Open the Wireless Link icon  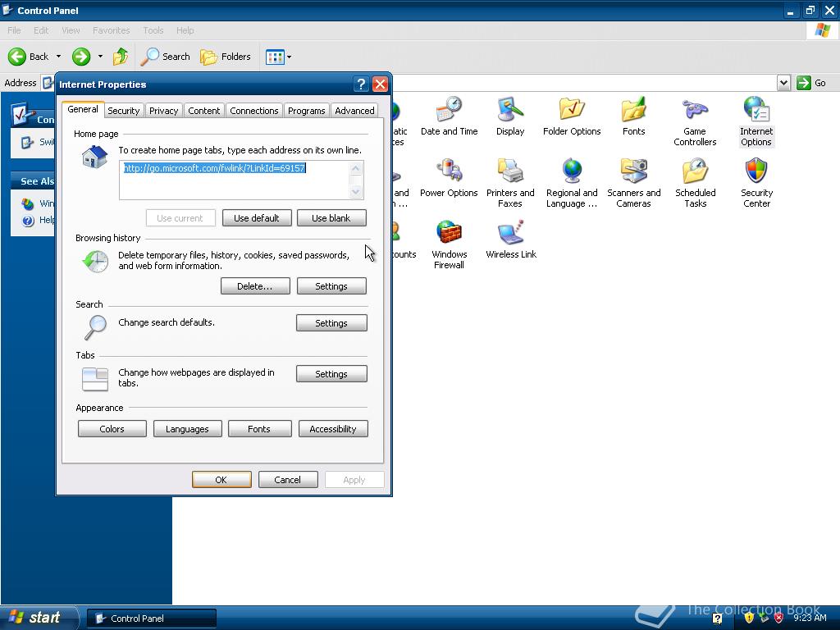(x=510, y=240)
